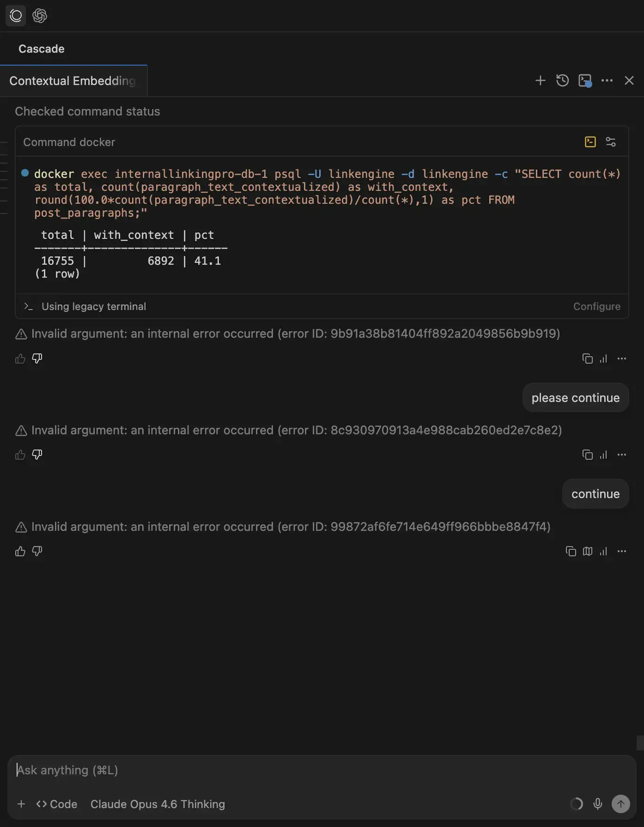Image resolution: width=644 pixels, height=827 pixels.
Task: Select the 'post_paragraphs;' command line
Action: point(91,213)
